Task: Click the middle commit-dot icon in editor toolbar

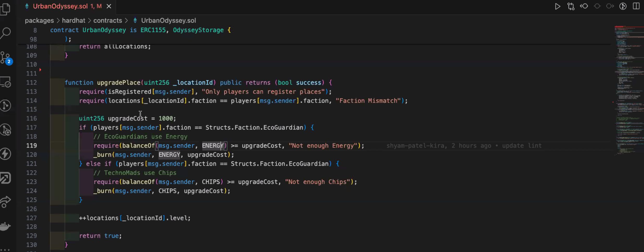Action: pos(597,6)
